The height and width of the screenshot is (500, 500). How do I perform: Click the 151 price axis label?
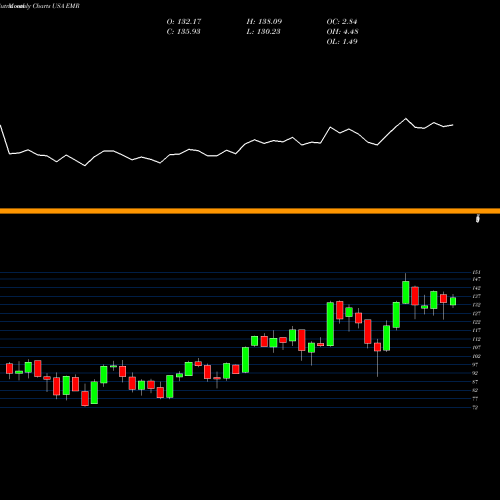pos(476,273)
